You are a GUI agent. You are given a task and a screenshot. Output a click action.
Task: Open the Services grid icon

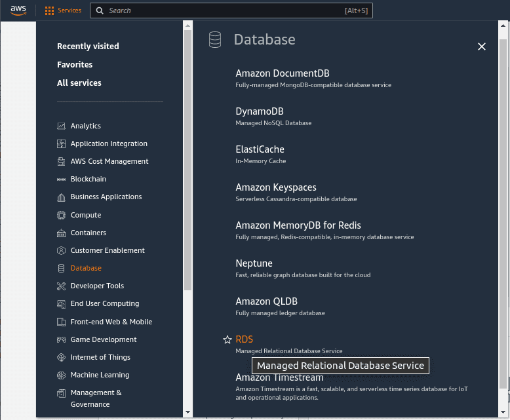point(49,10)
